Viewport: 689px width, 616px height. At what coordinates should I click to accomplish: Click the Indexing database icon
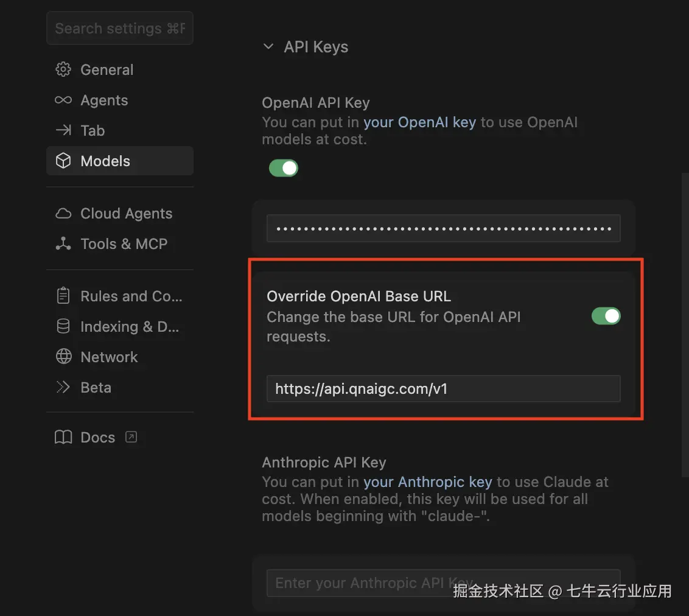point(63,326)
